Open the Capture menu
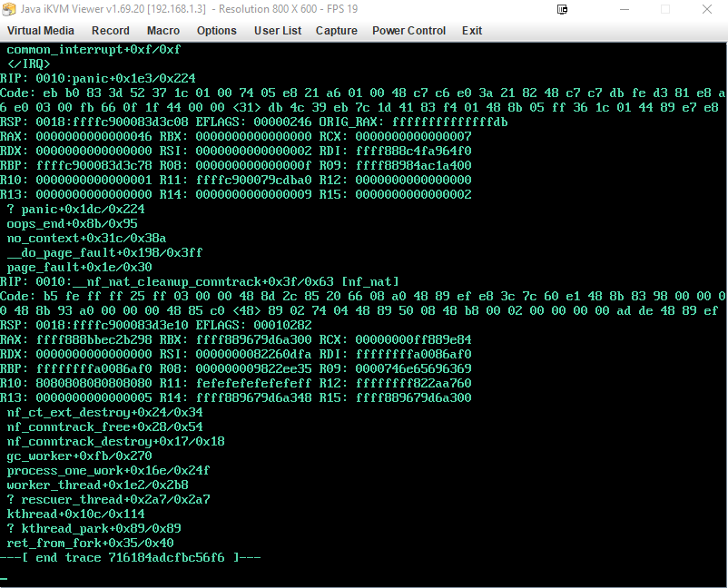 [x=336, y=31]
